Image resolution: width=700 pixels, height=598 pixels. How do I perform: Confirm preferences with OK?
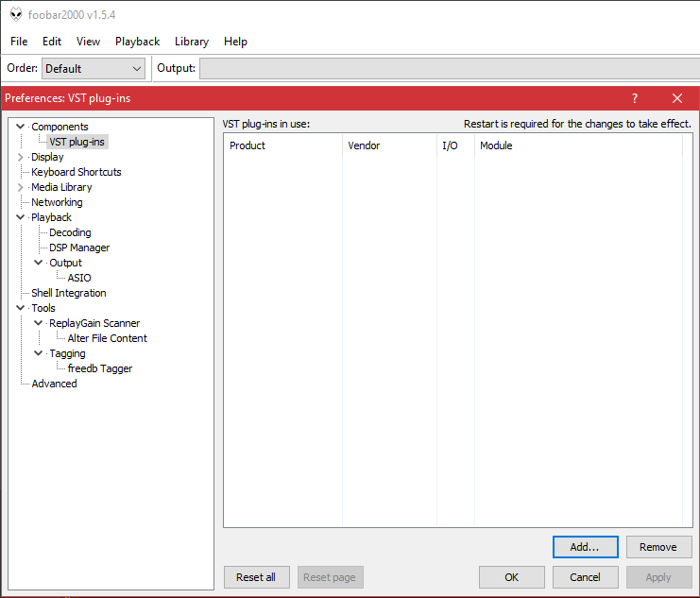tap(512, 577)
